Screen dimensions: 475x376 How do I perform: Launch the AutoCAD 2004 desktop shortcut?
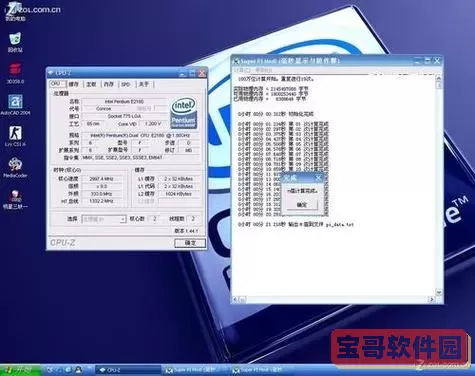pyautogui.click(x=15, y=105)
